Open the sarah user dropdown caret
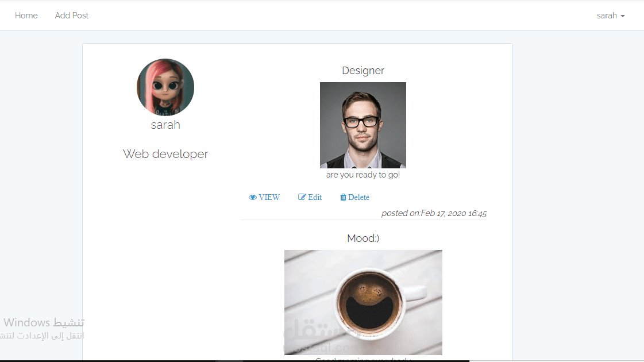The width and height of the screenshot is (644, 362). tap(623, 16)
